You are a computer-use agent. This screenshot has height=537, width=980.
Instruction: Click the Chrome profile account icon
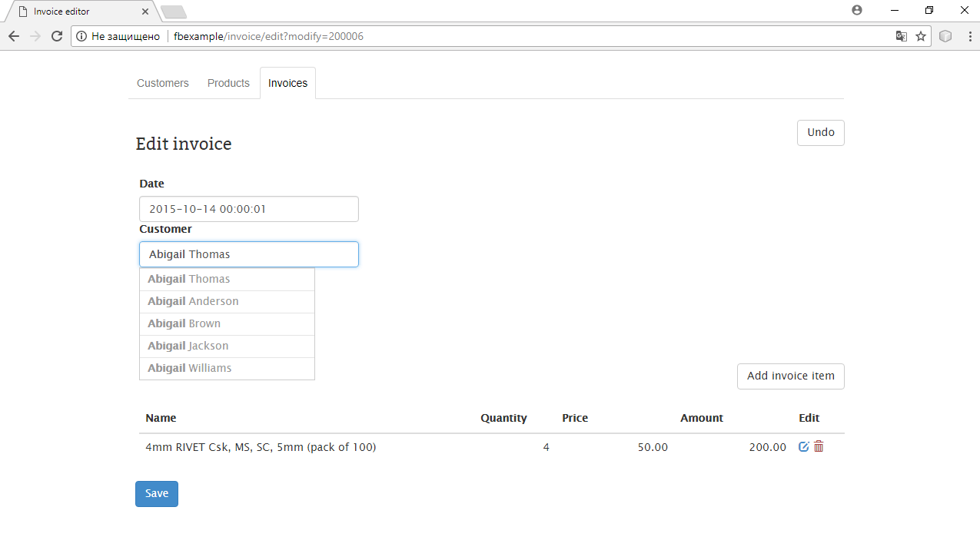pos(857,11)
